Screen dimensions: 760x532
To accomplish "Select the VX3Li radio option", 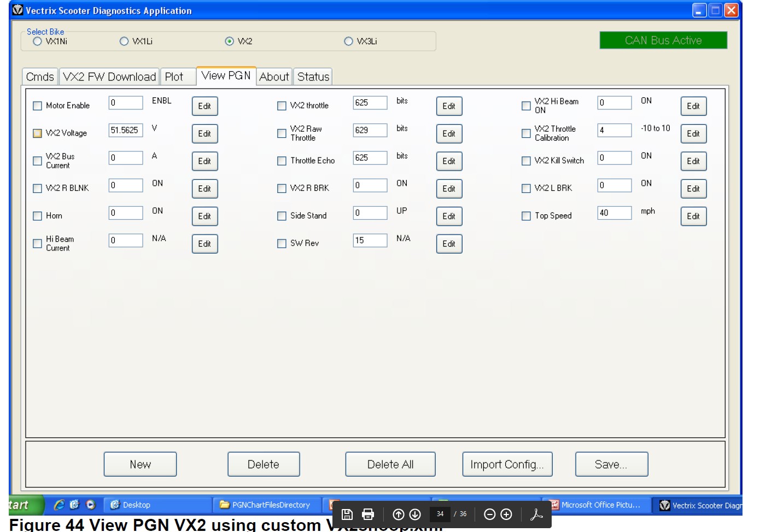I will pos(348,42).
